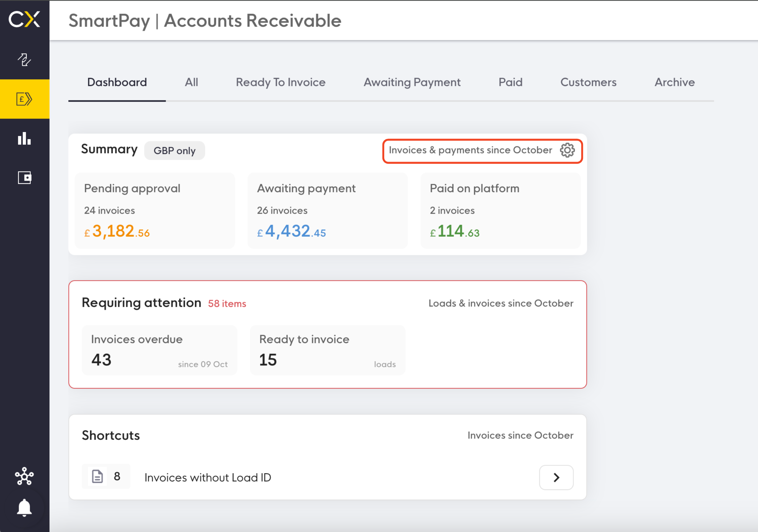This screenshot has width=758, height=532.
Task: Click the since 09 Oct note
Action: coord(203,364)
